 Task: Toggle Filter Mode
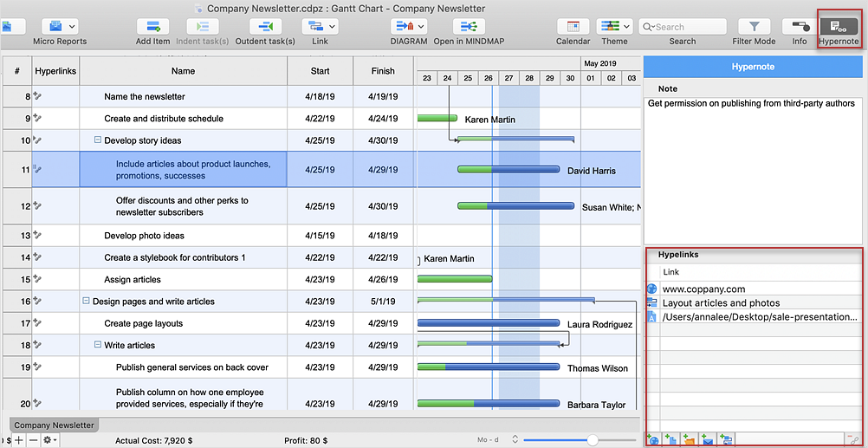coord(754,27)
